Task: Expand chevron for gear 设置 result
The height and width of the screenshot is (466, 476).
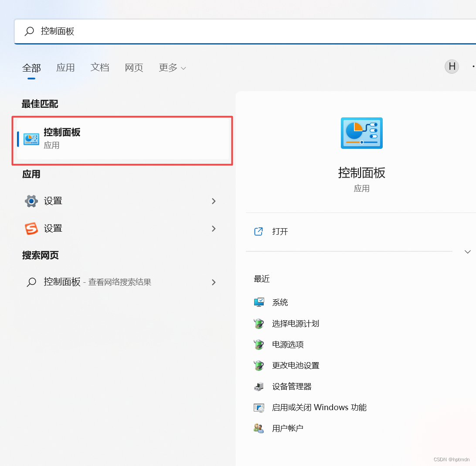Action: coord(214,201)
